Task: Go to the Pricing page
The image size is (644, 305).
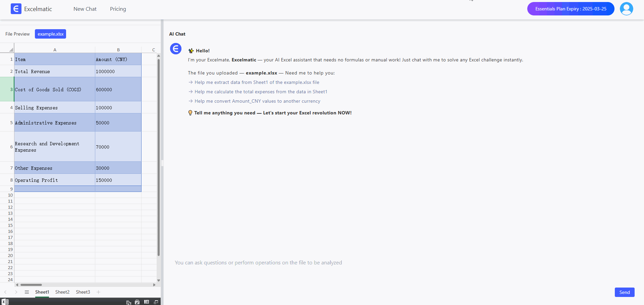Action: tap(118, 9)
